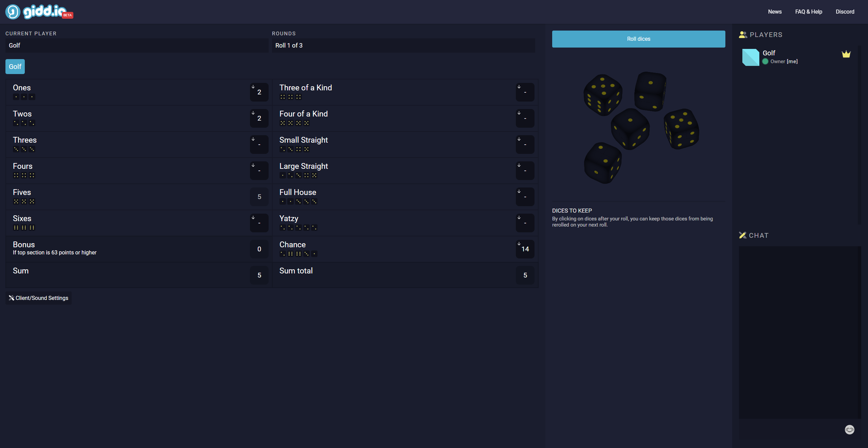This screenshot has width=868, height=448.
Task: Open the News page
Action: [775, 12]
